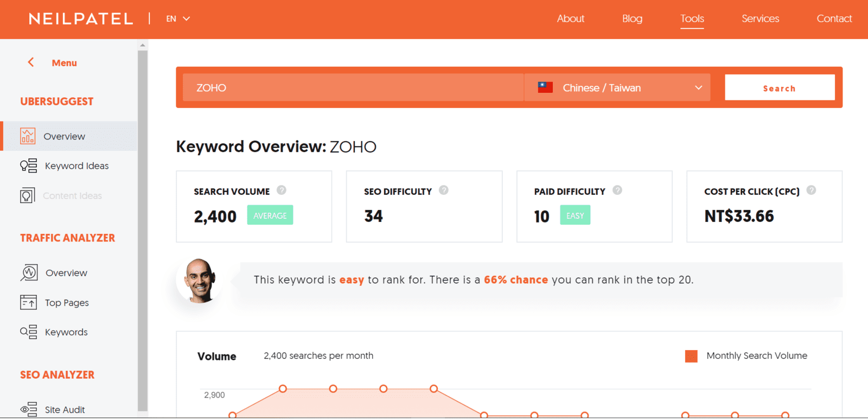Click the AVERAGE search volume badge
868x419 pixels.
(x=270, y=215)
